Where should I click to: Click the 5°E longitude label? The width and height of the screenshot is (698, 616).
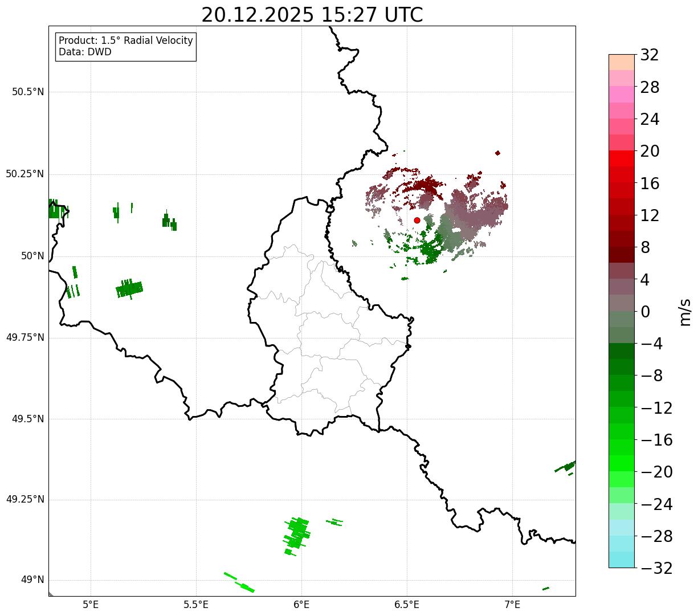(x=91, y=604)
